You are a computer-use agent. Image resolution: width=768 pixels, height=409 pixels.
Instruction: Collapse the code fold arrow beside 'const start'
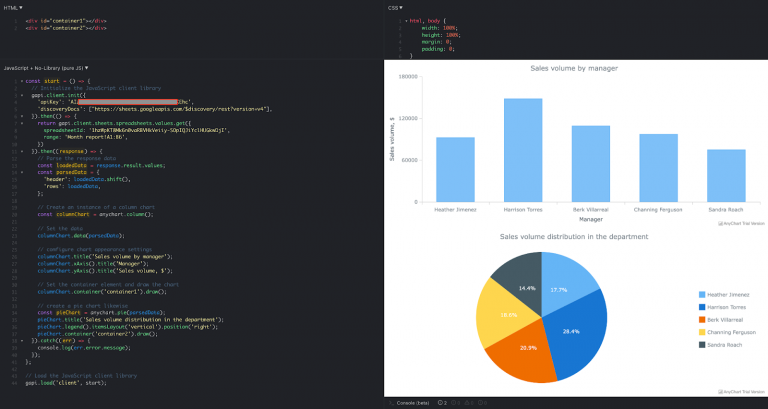pos(20,80)
